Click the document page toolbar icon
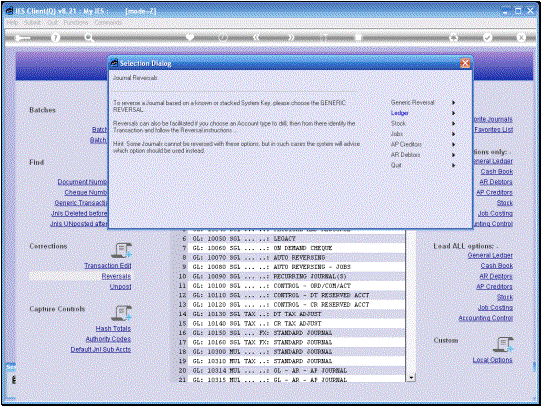The image size is (541, 406). coord(358,38)
